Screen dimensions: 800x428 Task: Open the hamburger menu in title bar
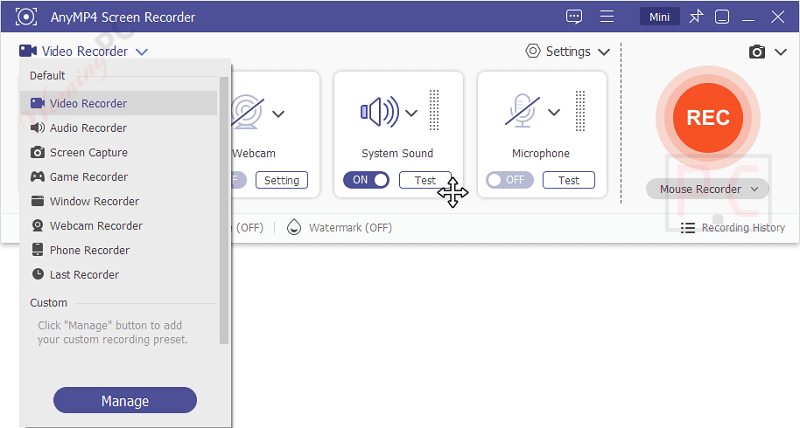(607, 17)
